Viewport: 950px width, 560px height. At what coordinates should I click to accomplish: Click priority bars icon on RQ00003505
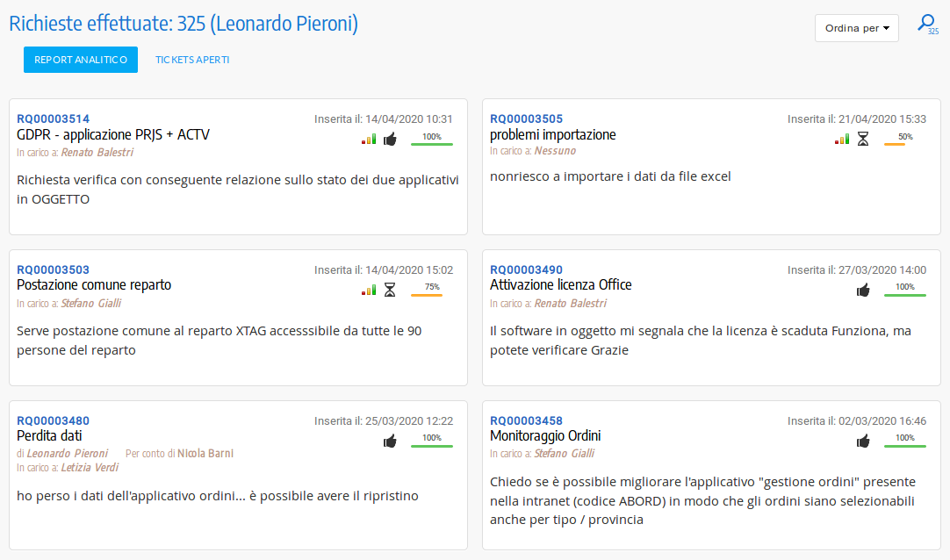pos(842,139)
